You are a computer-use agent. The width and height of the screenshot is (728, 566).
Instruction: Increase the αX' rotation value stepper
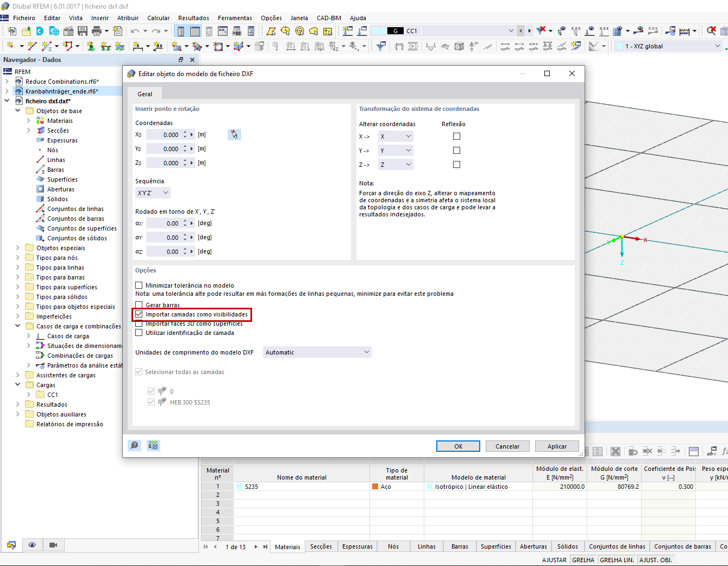click(x=185, y=221)
